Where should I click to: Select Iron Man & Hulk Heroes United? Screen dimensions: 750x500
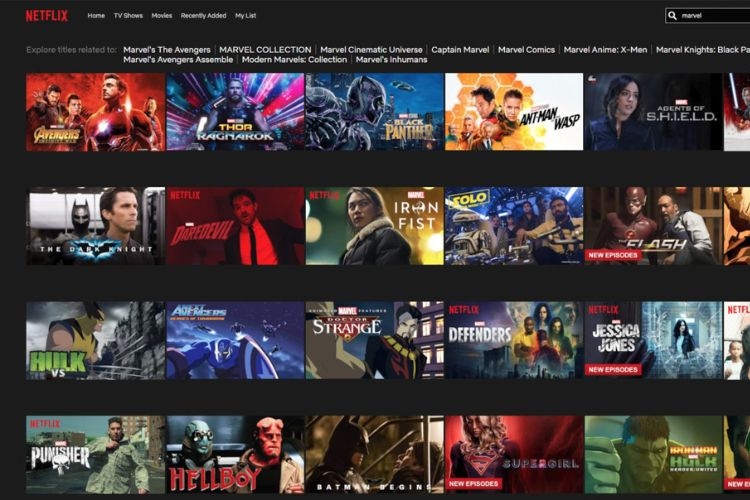(x=653, y=455)
